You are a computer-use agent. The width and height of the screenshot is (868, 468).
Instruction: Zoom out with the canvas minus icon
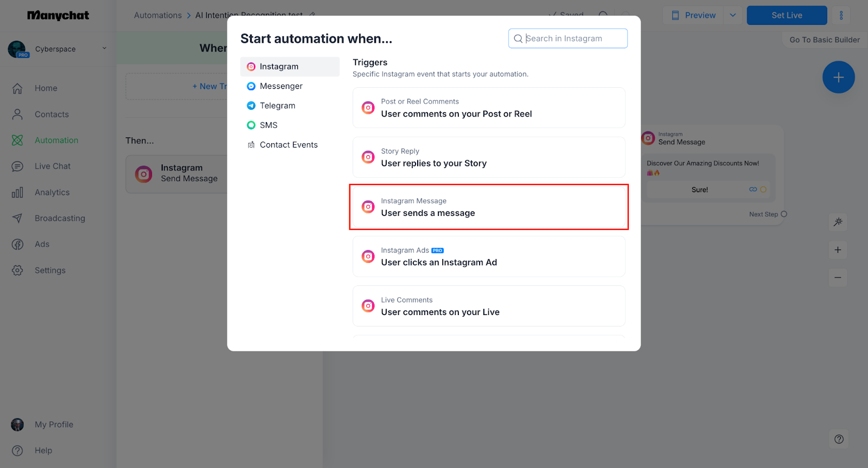(x=838, y=278)
